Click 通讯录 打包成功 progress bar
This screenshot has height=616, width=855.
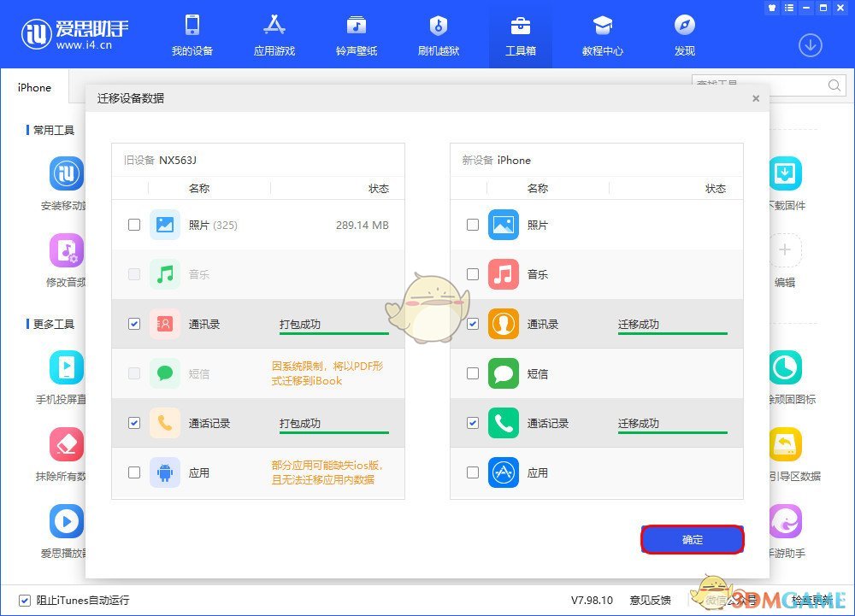(x=333, y=333)
